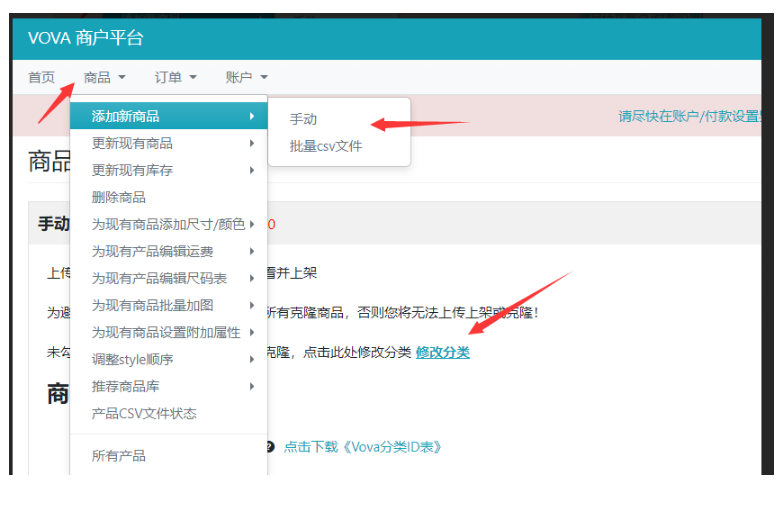The image size is (783, 506).
Task: Open 为现有商品设置附加属性 menu entry
Action: point(169,332)
